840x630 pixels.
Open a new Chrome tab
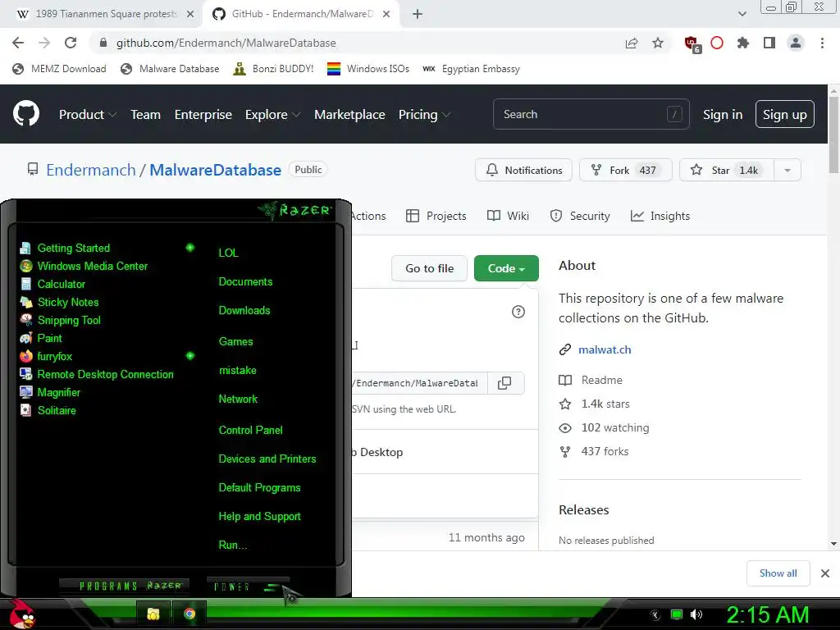[x=418, y=15]
